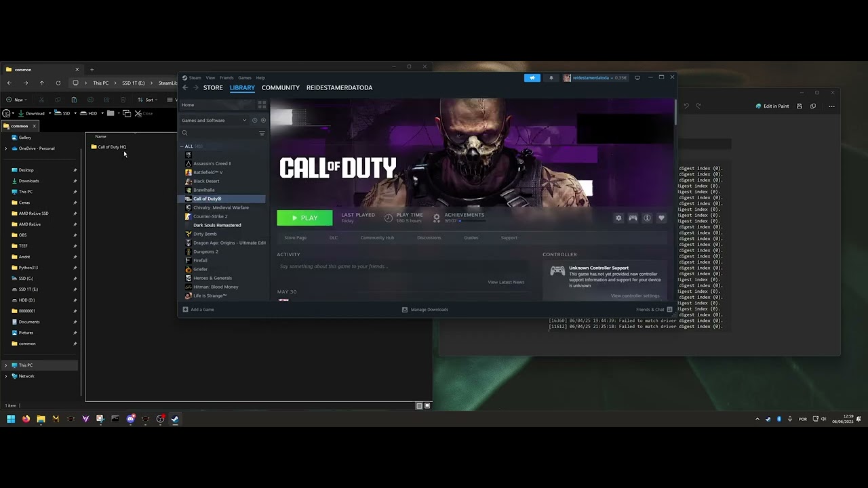Open the Guides link

pyautogui.click(x=471, y=238)
